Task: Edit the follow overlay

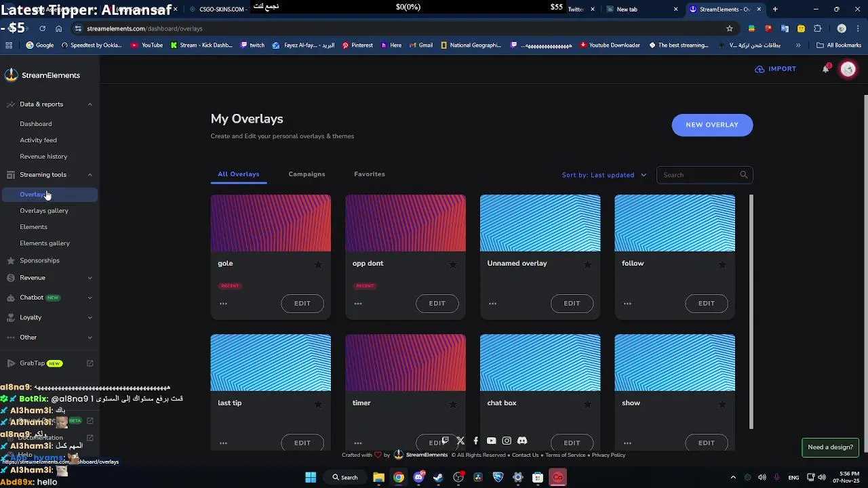Action: coord(707,304)
